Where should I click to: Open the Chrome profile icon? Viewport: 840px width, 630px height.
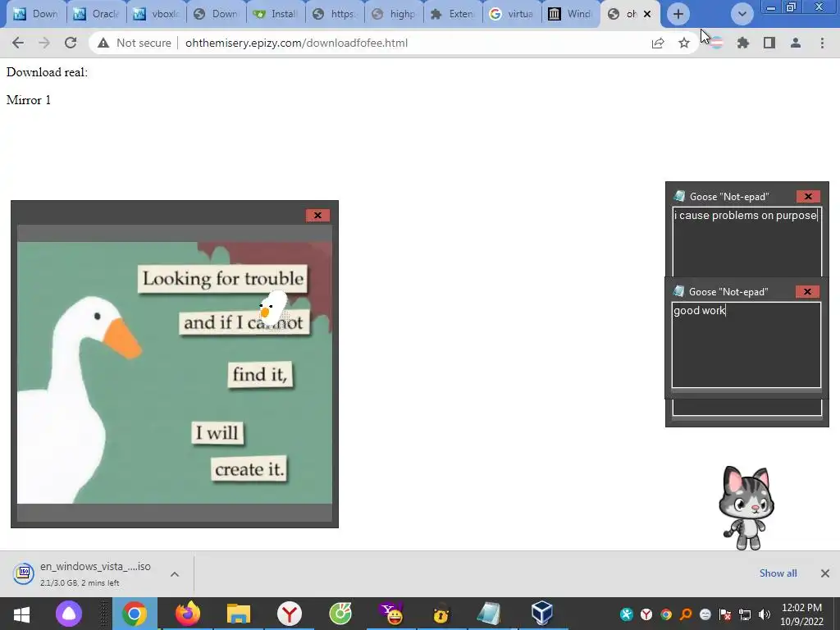[796, 43]
